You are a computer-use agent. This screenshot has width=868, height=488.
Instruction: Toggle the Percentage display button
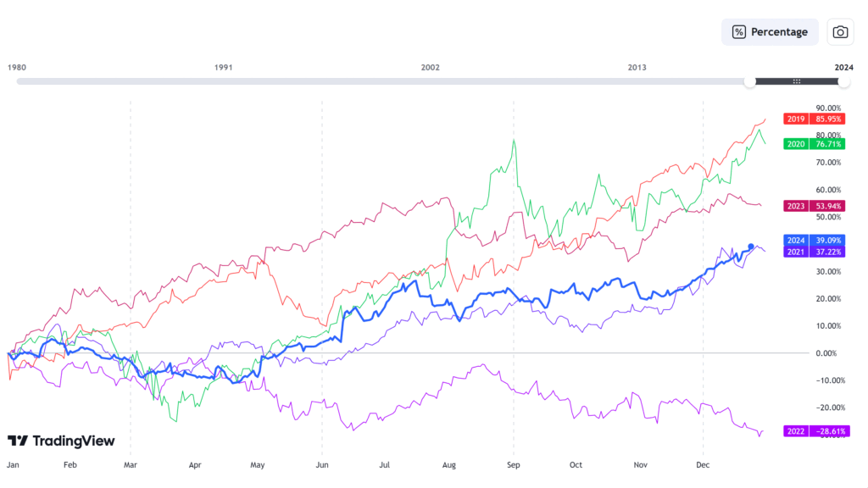[x=770, y=32]
